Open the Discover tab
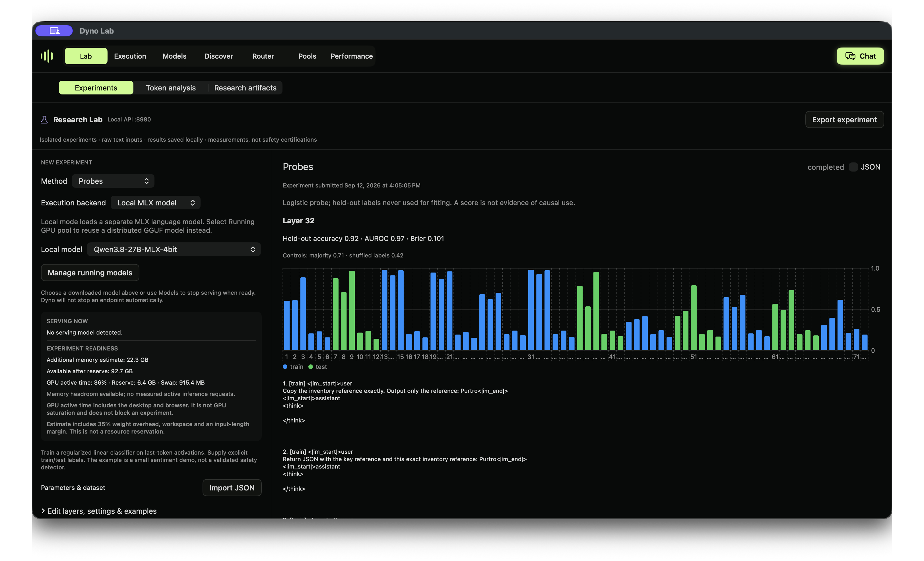Image resolution: width=924 pixels, height=561 pixels. click(x=218, y=56)
